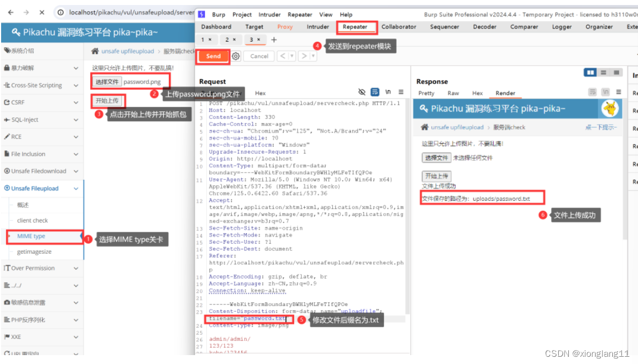This screenshot has height=364, width=638.
Task: Switch to the Decoder tab
Action: point(485,26)
